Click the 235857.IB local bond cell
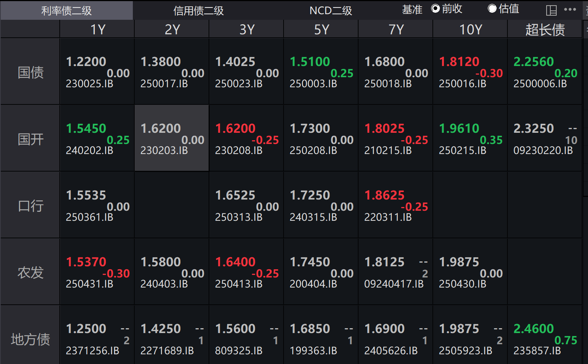Viewport: 588px width, 364px height. [545, 339]
